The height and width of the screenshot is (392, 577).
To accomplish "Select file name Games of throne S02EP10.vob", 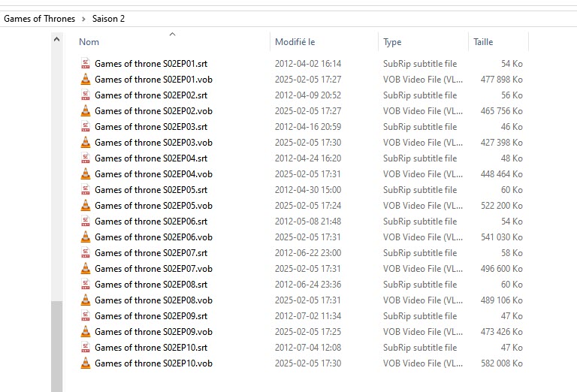I will (153, 364).
